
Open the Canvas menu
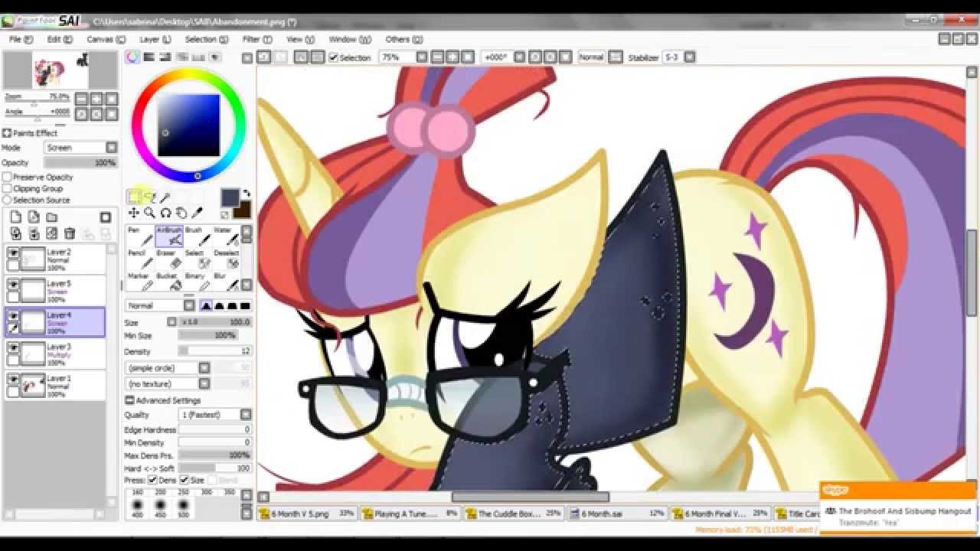[x=105, y=39]
